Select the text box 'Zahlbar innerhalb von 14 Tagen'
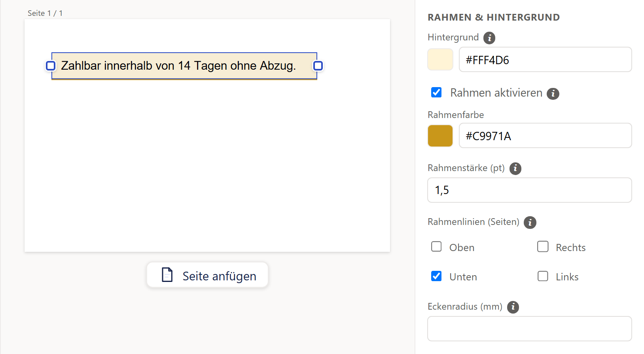 tap(184, 66)
